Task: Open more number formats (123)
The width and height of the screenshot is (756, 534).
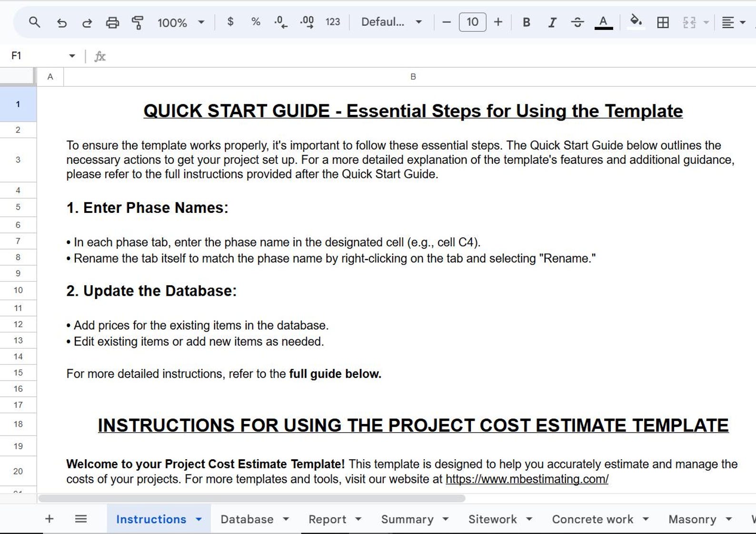Action: 333,22
